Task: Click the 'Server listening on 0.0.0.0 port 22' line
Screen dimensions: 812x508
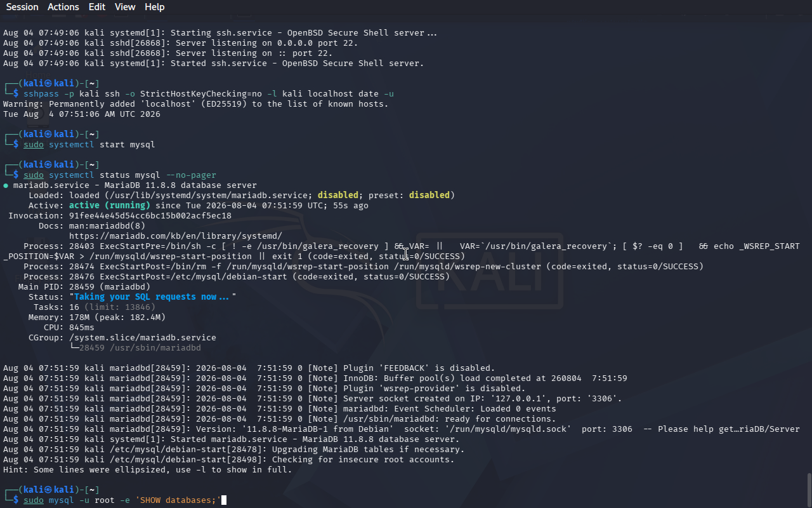Action: [x=181, y=43]
